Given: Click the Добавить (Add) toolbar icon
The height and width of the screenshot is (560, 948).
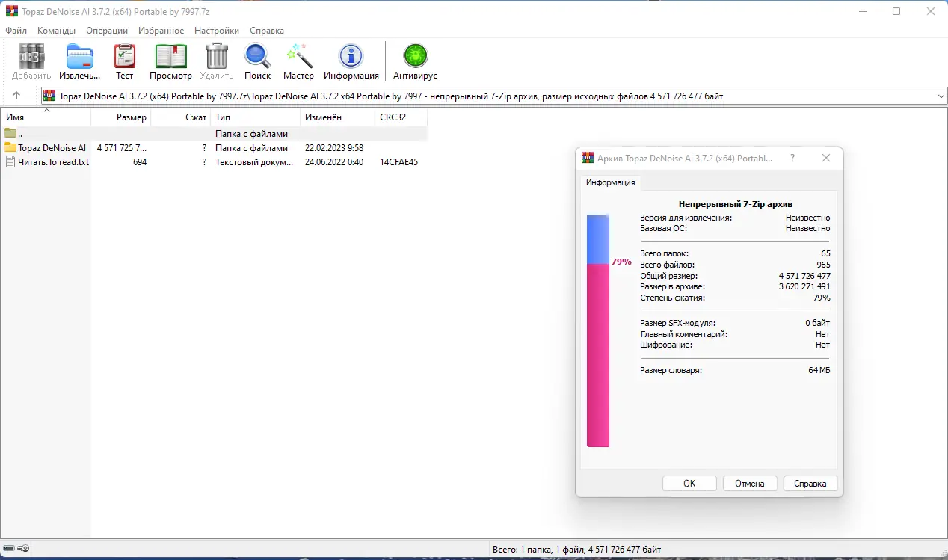Looking at the screenshot, I should [x=31, y=56].
